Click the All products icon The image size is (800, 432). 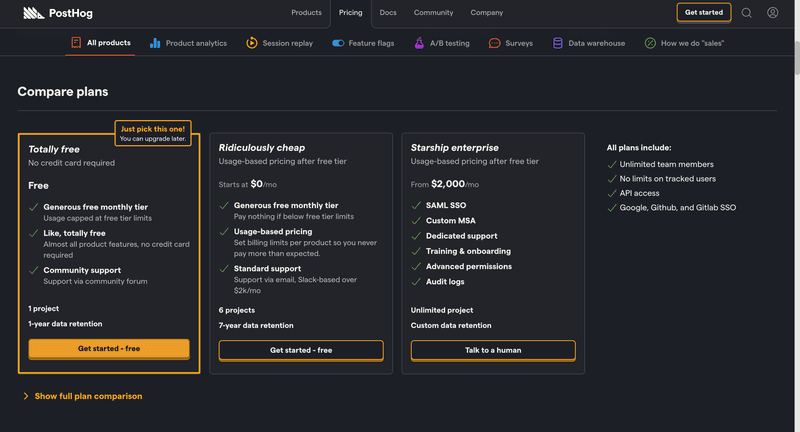(x=76, y=43)
